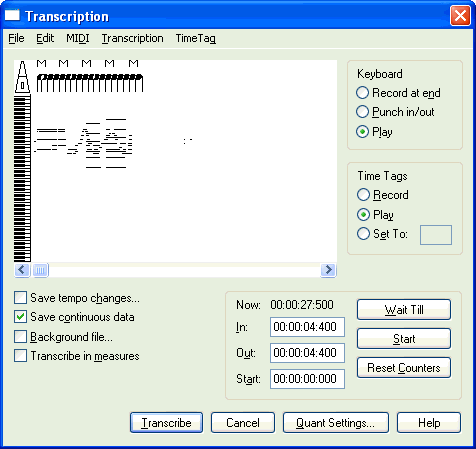Viewport: 476px width, 449px height.
Task: Click the vertical piano keyboard strip
Action: [x=22, y=178]
